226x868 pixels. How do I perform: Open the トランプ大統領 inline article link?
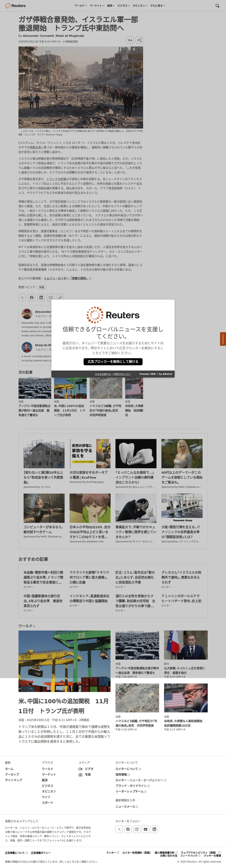click(x=56, y=179)
